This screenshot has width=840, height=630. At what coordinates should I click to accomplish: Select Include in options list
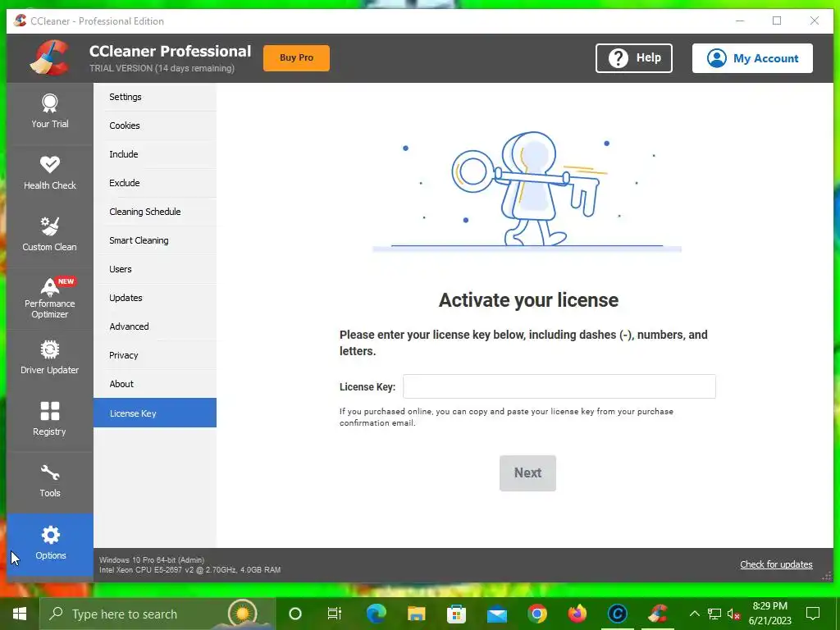(x=155, y=154)
